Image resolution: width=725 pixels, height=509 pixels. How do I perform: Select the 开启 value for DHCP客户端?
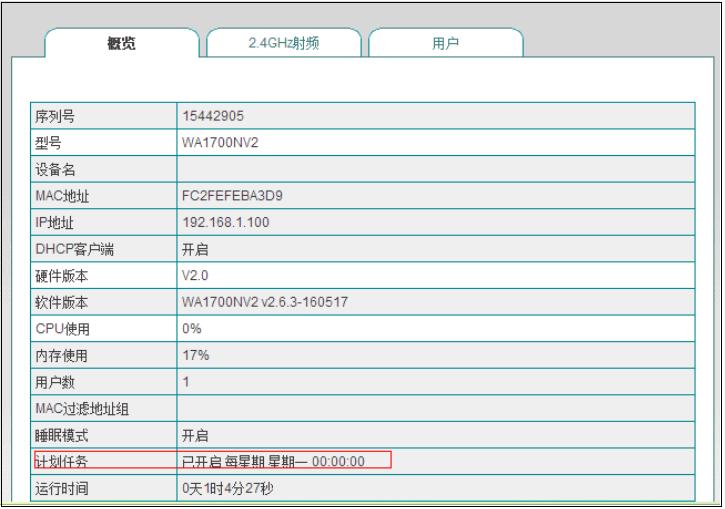(195, 249)
